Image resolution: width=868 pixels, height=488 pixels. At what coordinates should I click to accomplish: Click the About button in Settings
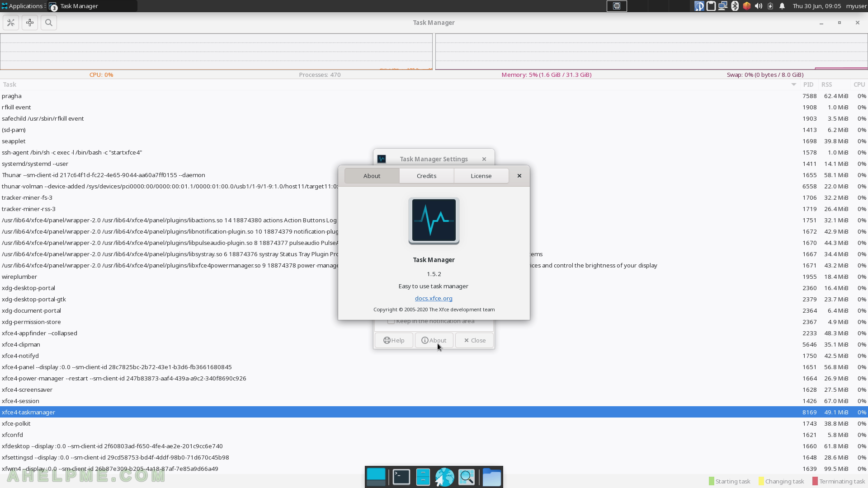tap(434, 340)
